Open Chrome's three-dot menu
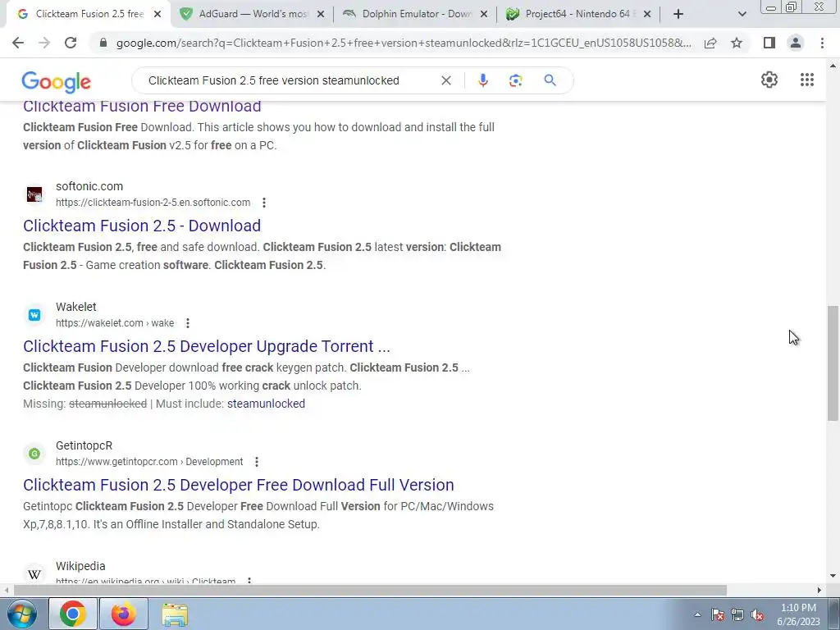Viewport: 840px width, 630px height. point(822,43)
